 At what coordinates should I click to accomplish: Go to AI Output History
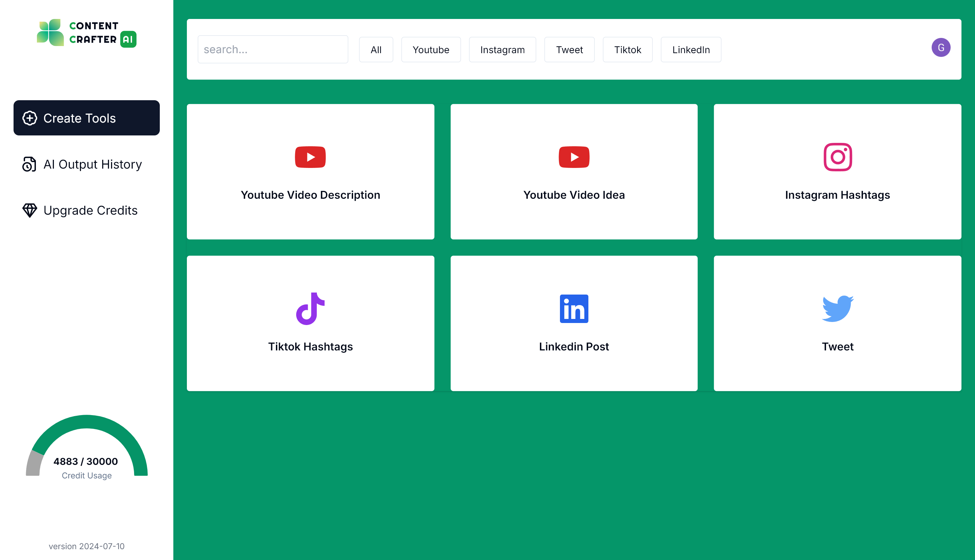pyautogui.click(x=87, y=164)
